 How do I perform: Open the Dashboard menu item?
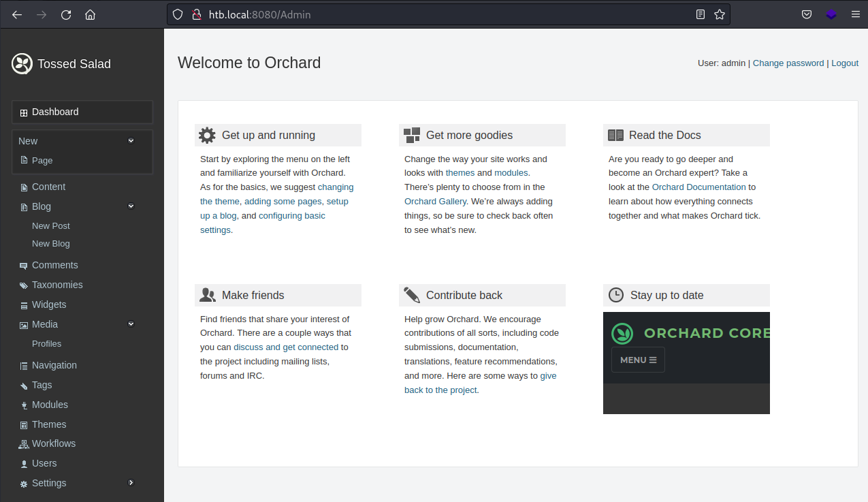[82, 112]
